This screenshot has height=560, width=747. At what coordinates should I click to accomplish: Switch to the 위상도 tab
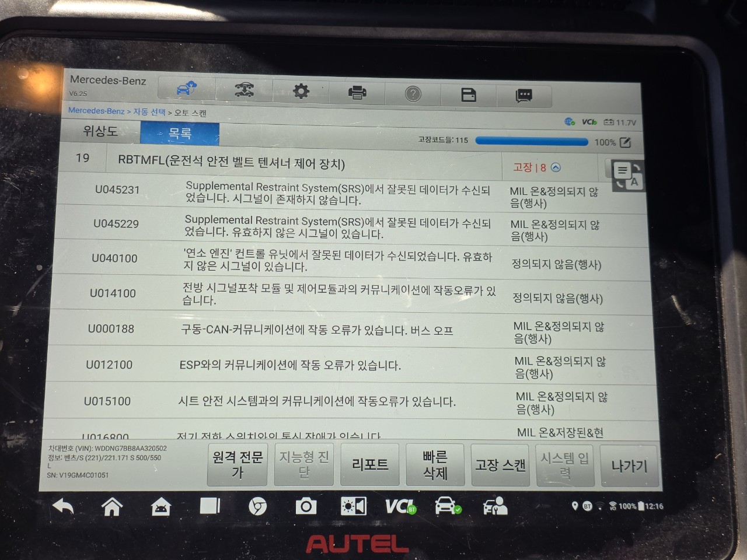[x=100, y=131]
